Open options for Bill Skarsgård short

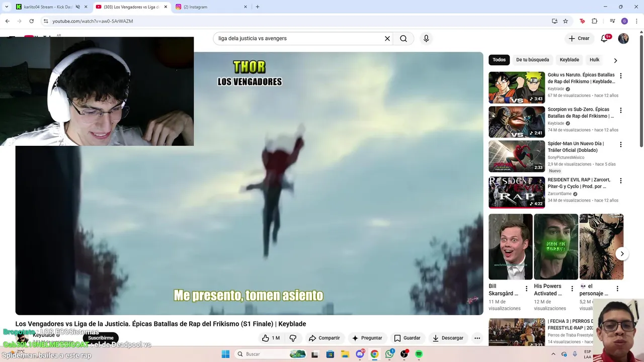pyautogui.click(x=527, y=289)
